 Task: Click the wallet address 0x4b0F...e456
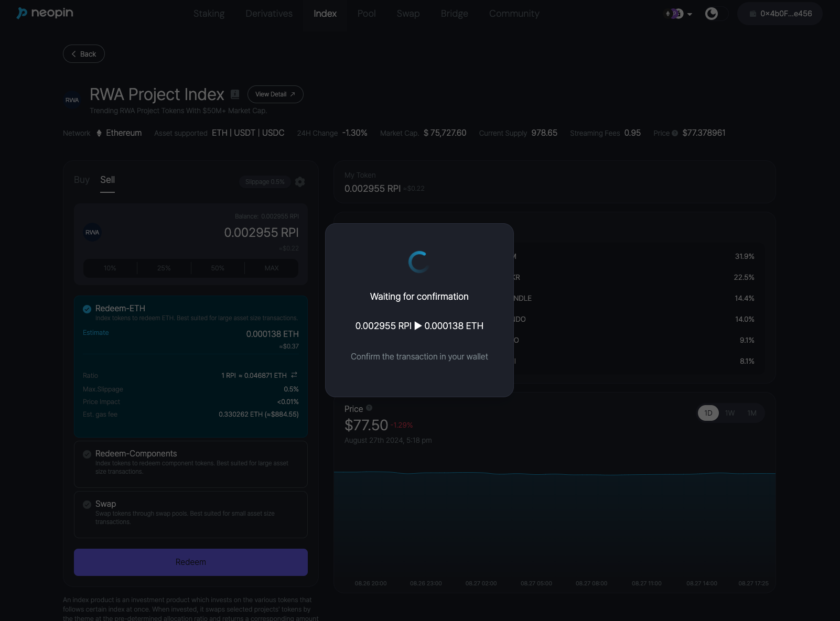point(780,14)
